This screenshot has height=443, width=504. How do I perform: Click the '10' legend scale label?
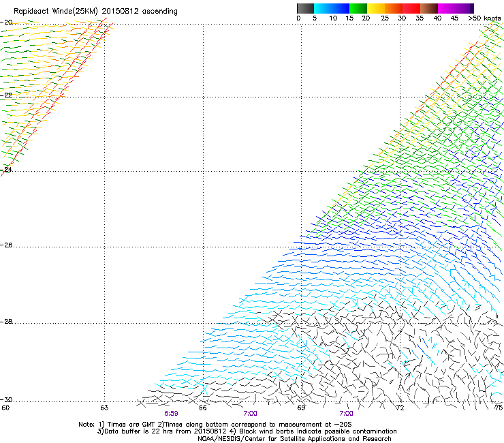click(x=333, y=18)
